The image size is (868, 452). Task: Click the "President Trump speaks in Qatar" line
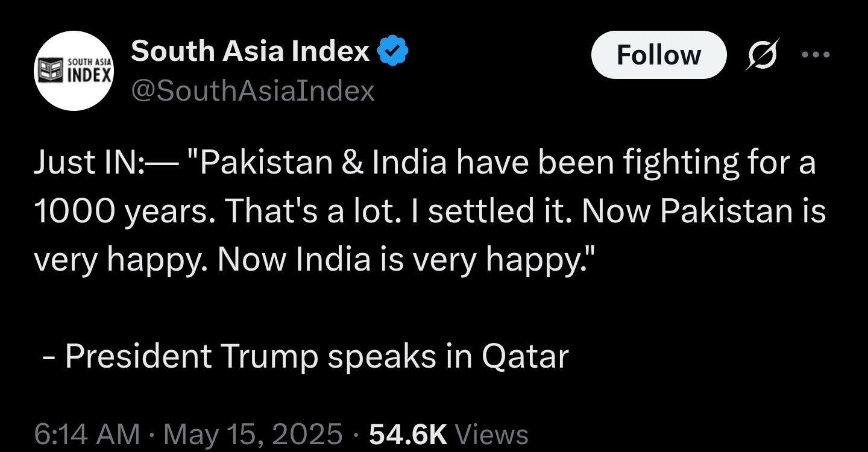click(316, 356)
